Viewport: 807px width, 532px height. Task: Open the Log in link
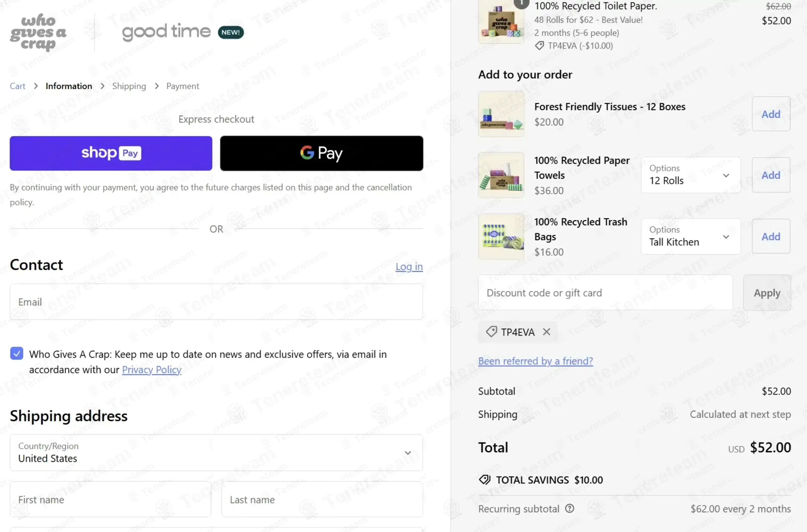click(409, 266)
